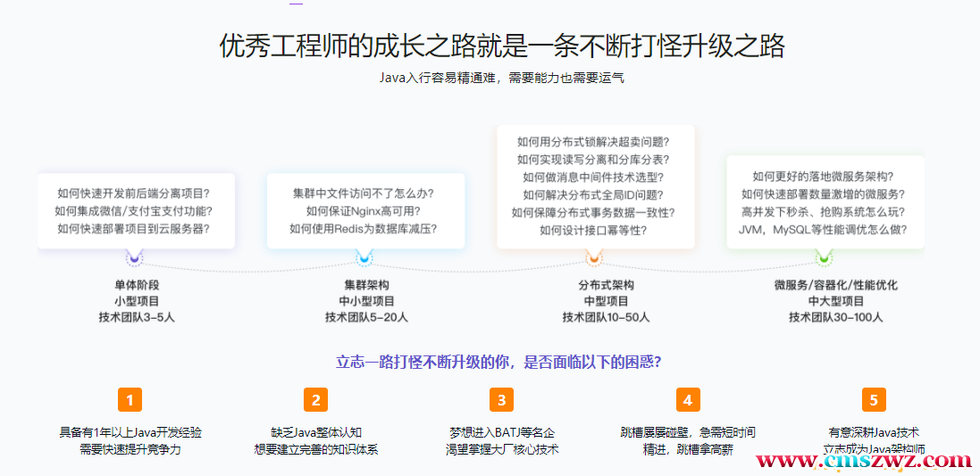The image size is (980, 476).
Task: Open the www.cmszwz.com watermark link
Action: click(x=865, y=461)
